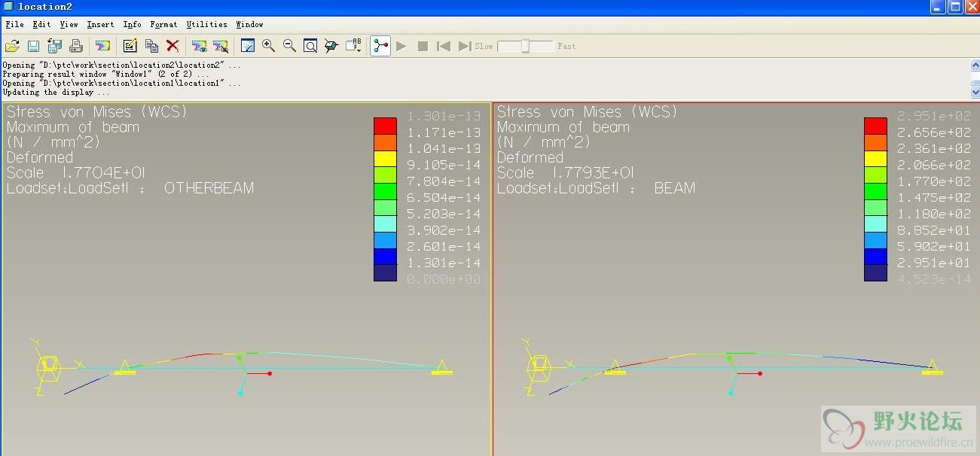Click the red constraint point in right model
980x456 pixels.
[x=760, y=373]
